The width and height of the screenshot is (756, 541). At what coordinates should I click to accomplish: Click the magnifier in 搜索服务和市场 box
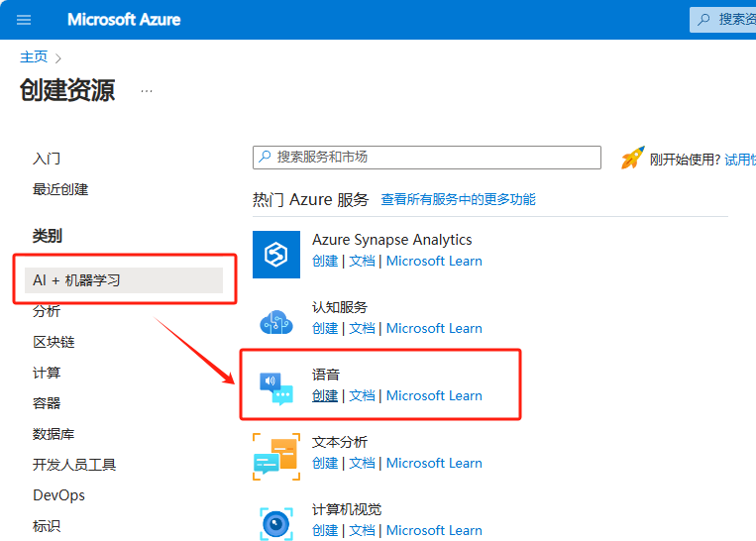pyautogui.click(x=265, y=157)
